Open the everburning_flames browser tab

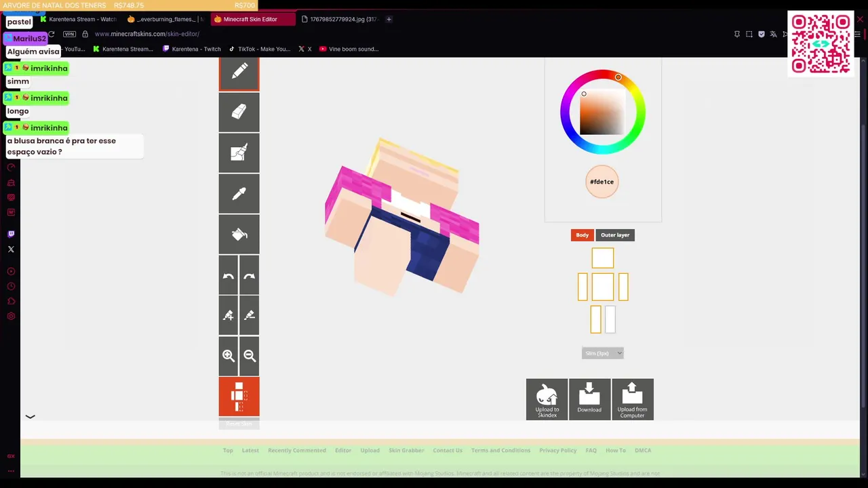tap(165, 19)
